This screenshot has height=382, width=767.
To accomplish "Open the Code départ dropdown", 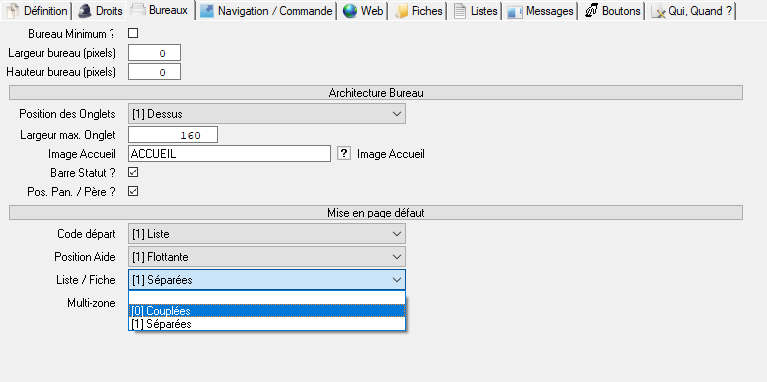I will point(267,234).
